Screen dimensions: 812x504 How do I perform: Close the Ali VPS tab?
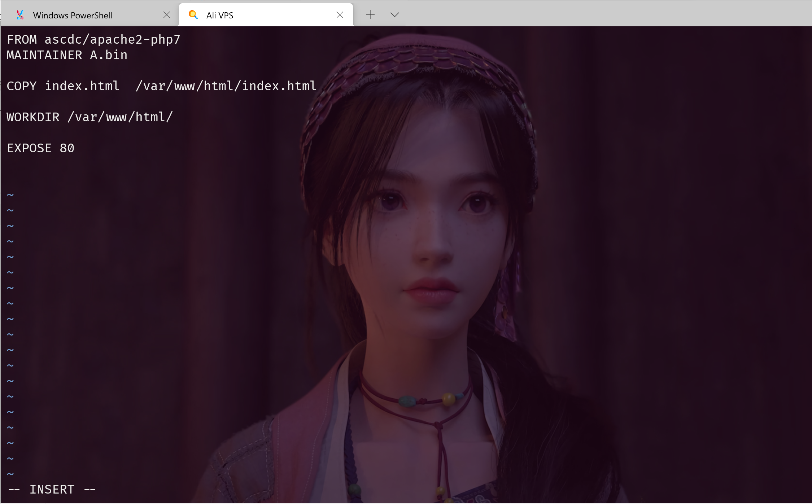click(x=340, y=15)
